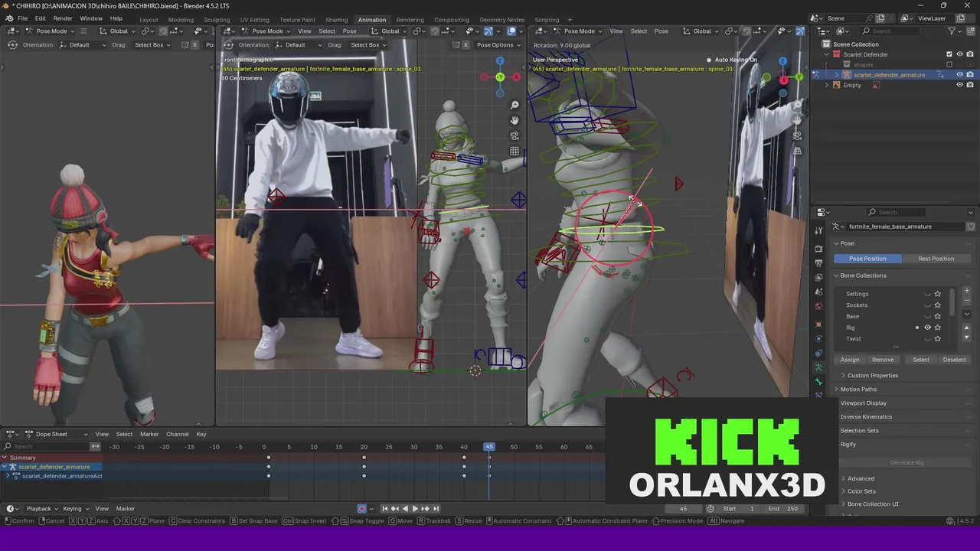Image resolution: width=980 pixels, height=551 pixels.
Task: Toggle auto keying record button
Action: coord(362,508)
